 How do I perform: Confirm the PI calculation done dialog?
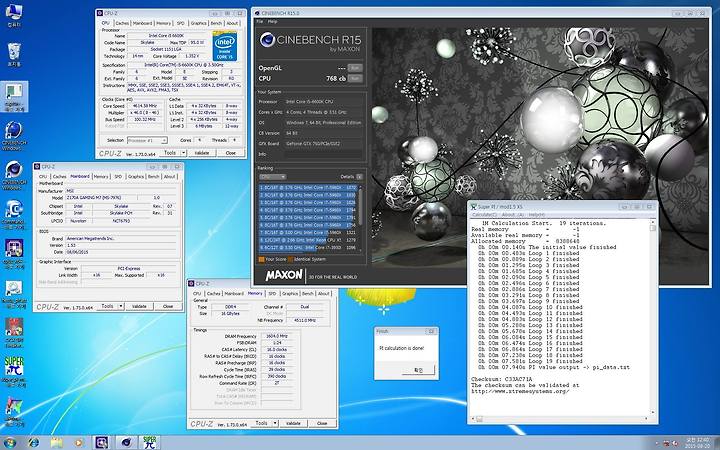pos(418,370)
